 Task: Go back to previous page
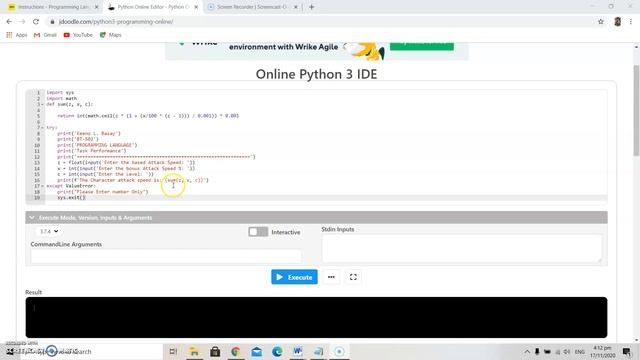(9, 22)
